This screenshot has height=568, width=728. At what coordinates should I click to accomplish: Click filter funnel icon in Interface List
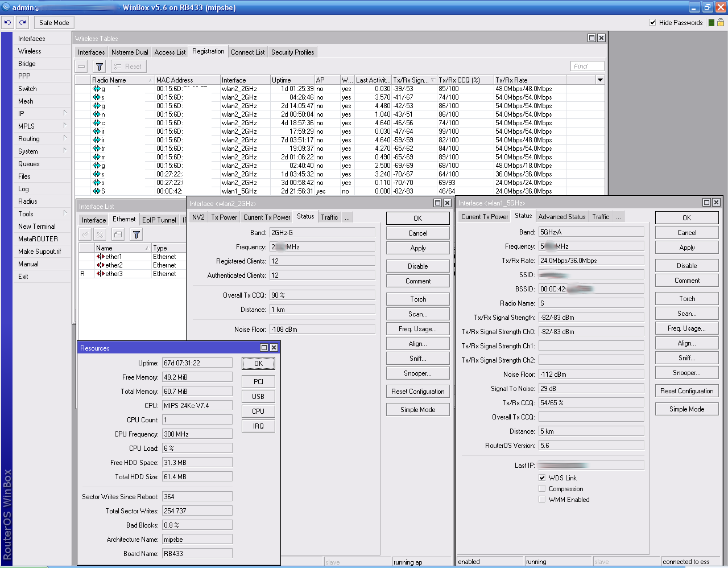click(136, 234)
